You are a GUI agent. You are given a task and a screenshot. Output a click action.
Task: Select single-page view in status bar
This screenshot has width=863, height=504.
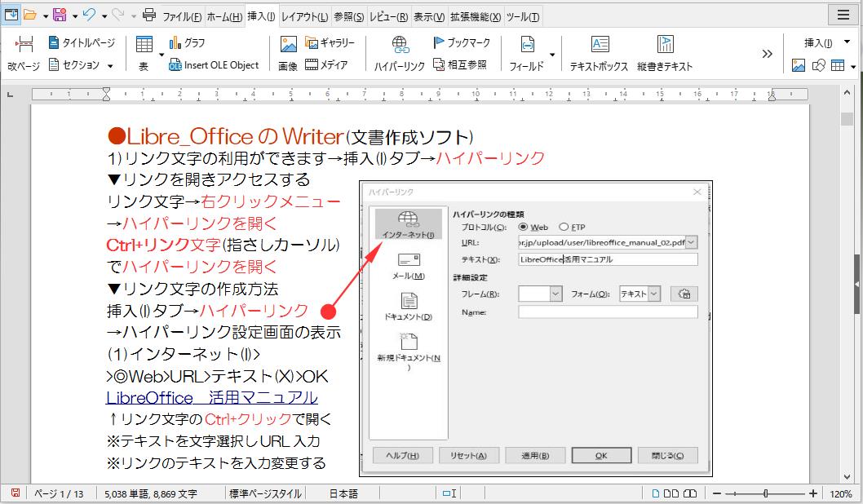656,493
